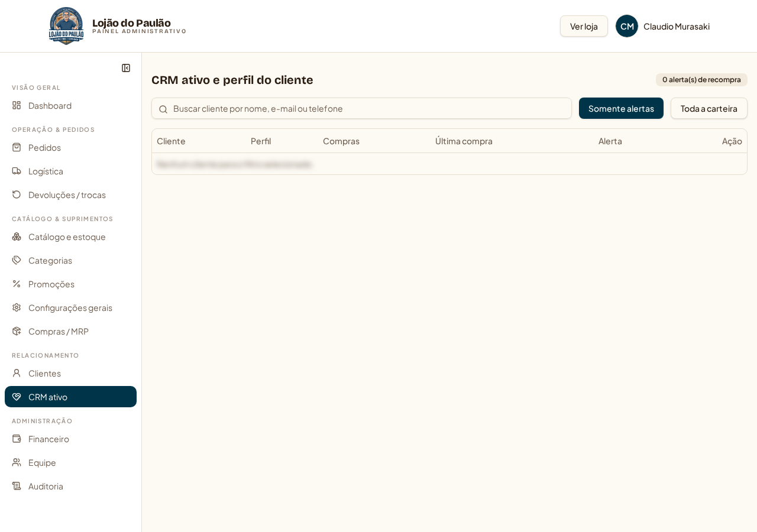Click the Ver loja button
Image resolution: width=757 pixels, height=532 pixels.
(584, 26)
